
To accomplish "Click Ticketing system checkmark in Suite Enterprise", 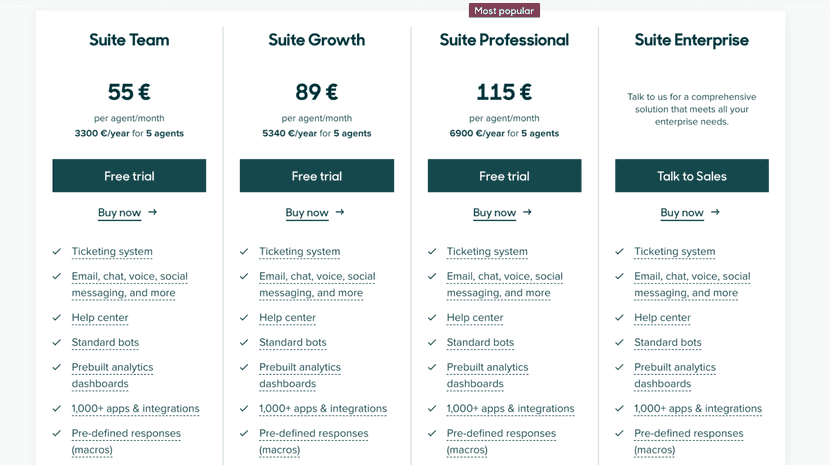I will pos(620,252).
